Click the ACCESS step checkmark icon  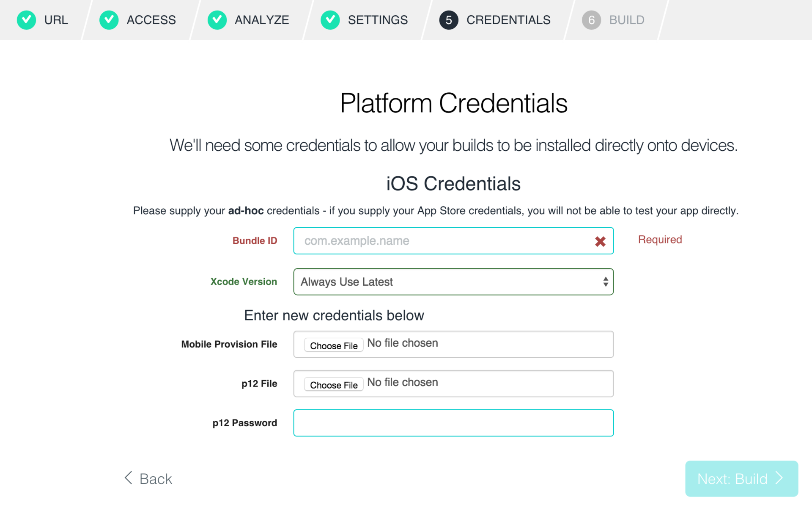coord(108,19)
